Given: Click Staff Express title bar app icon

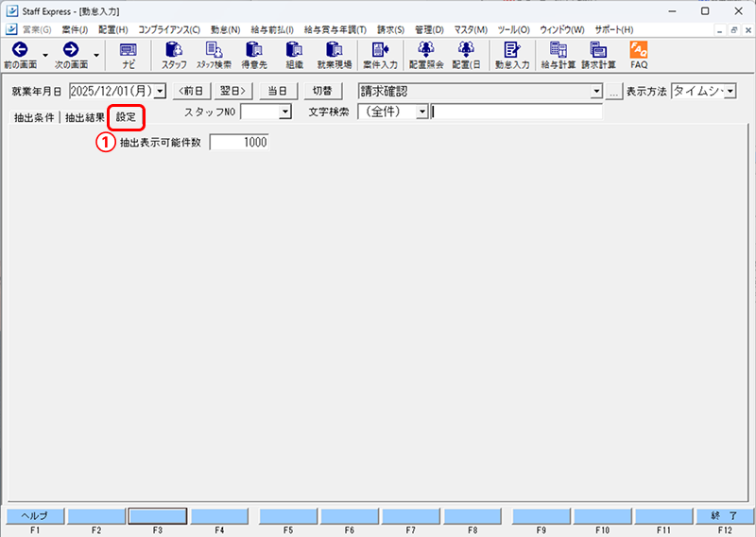Looking at the screenshot, I should (x=12, y=10).
